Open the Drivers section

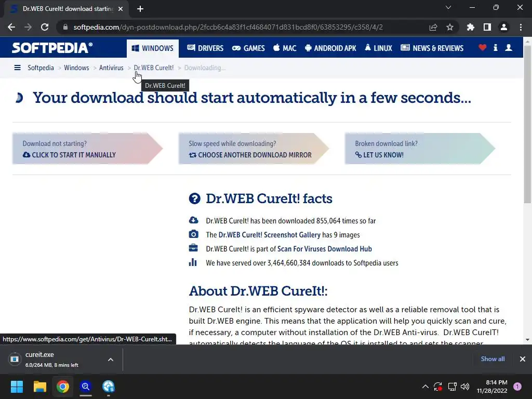coord(205,48)
